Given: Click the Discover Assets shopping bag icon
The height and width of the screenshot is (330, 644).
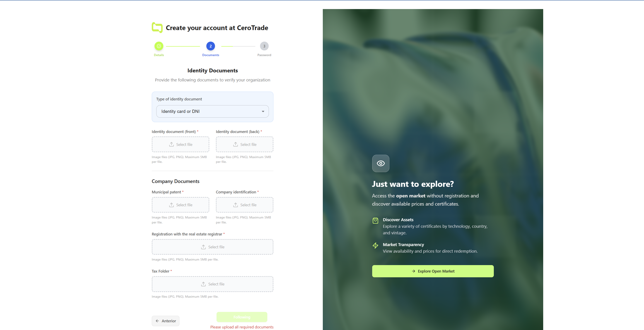Looking at the screenshot, I should click(x=375, y=221).
